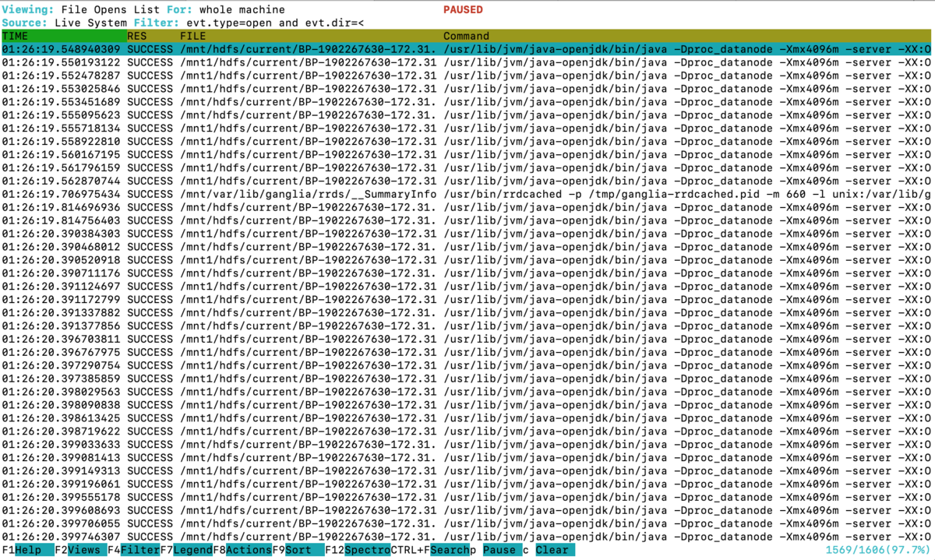Select row with time 01:26:20.390711176
This screenshot has width=935, height=560.
(467, 273)
